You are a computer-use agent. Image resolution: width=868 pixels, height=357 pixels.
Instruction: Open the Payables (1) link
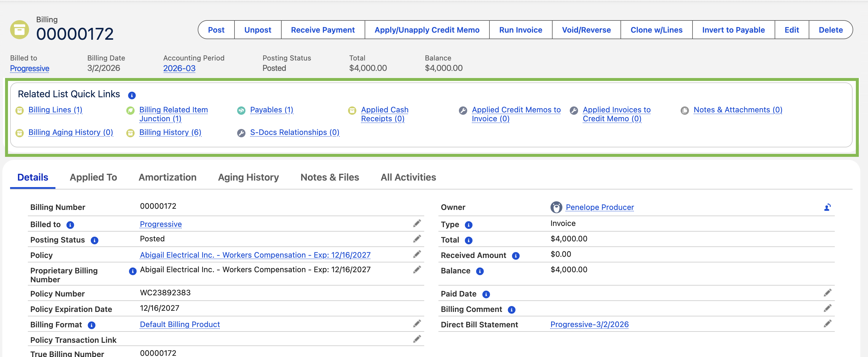(x=272, y=110)
